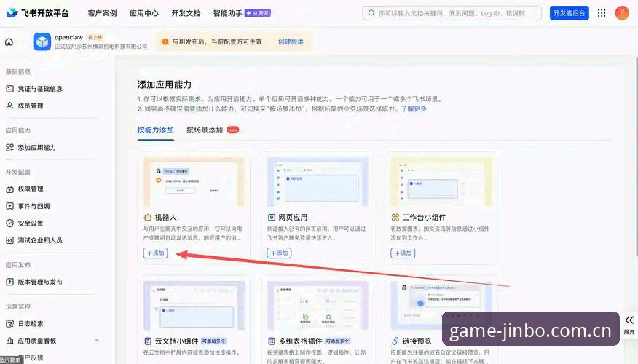The width and height of the screenshot is (638, 364).
Task: Open the 应用中心 menu
Action: pos(144,13)
